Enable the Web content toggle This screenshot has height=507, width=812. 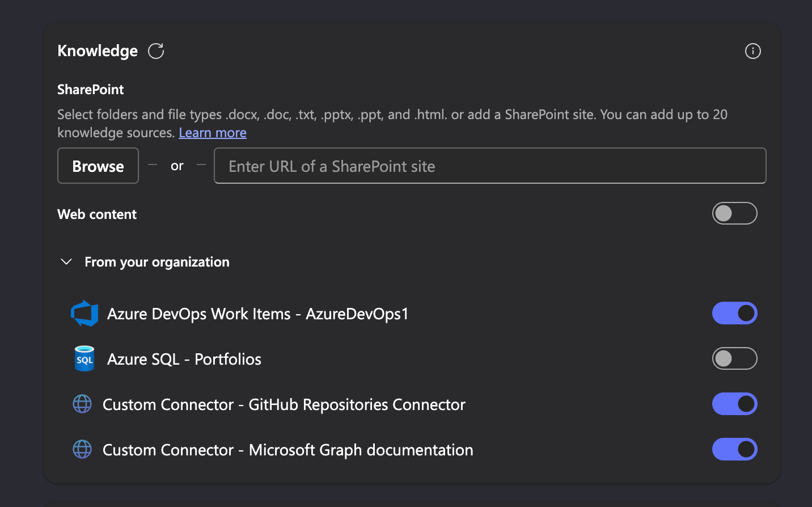(x=734, y=214)
